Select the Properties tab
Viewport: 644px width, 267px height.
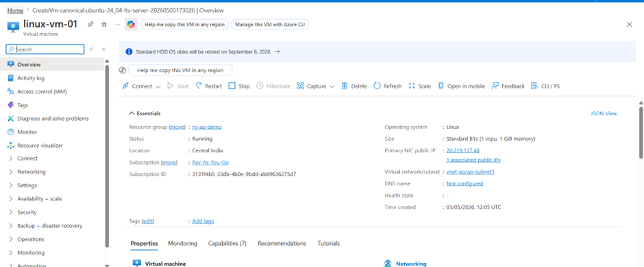click(x=144, y=244)
